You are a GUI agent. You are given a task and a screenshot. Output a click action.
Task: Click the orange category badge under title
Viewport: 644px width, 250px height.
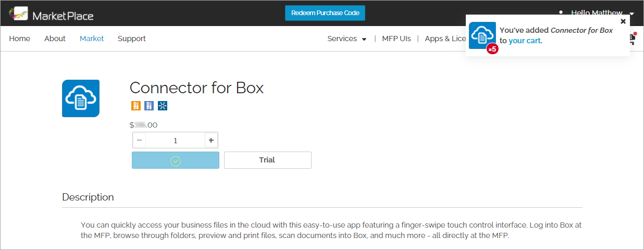click(x=136, y=106)
